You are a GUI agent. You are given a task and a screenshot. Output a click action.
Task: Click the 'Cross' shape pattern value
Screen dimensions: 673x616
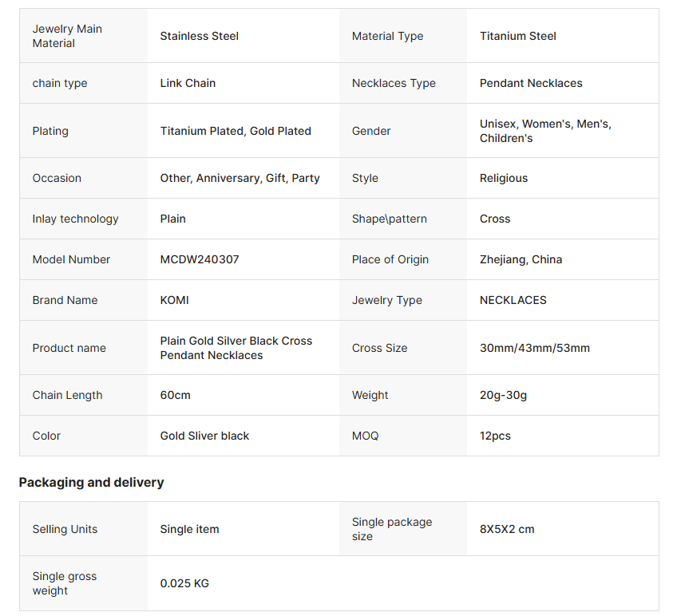(495, 219)
